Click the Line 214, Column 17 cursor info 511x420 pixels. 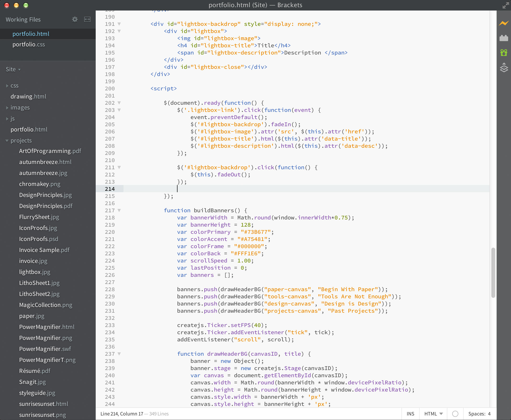[122, 414]
